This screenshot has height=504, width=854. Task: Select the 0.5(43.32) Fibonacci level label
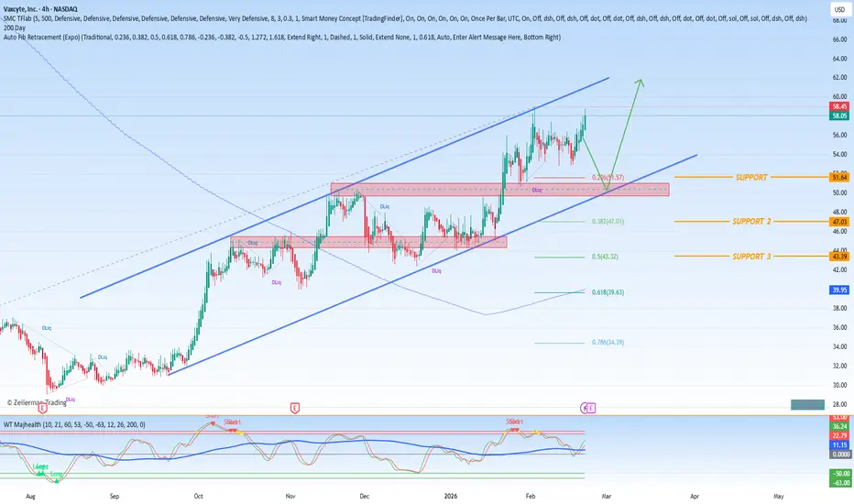(605, 257)
